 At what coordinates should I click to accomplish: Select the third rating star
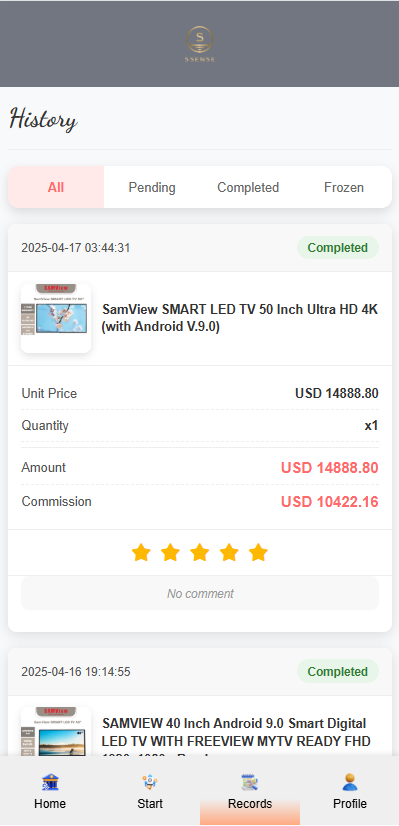(200, 553)
